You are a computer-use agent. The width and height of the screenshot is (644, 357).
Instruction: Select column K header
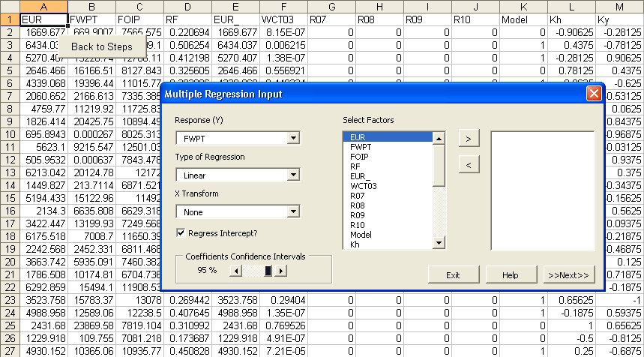523,7
